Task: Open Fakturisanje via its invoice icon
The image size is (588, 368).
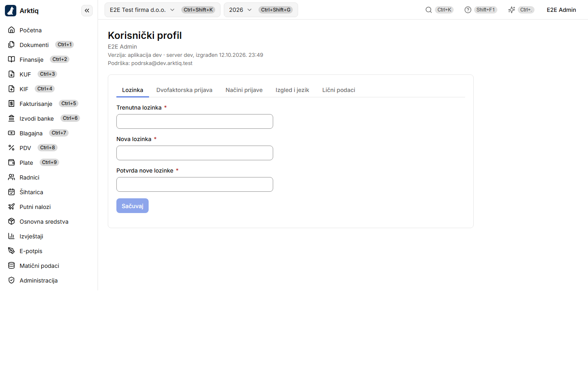Action: 11,103
